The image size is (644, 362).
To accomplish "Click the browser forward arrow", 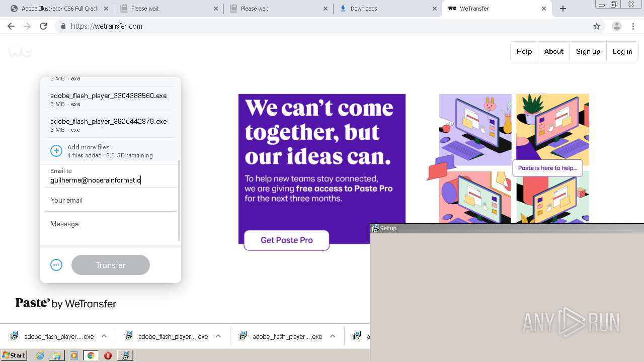I will click(27, 26).
